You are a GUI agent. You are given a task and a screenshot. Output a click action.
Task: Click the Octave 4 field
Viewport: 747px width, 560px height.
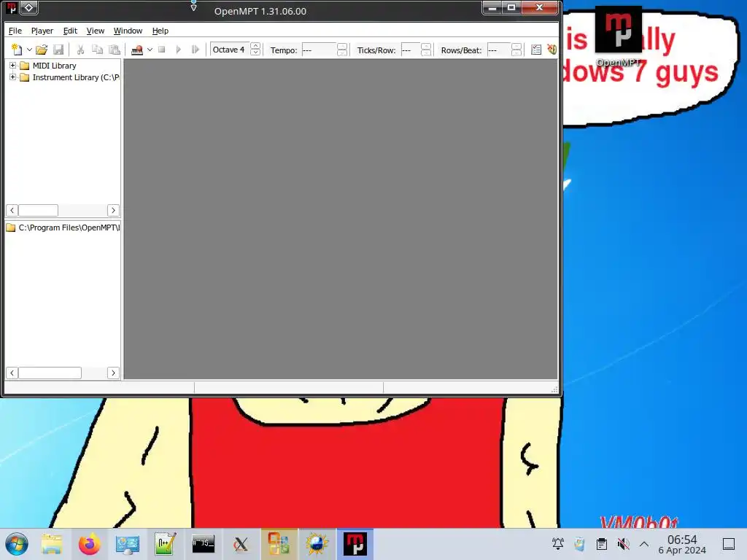[230, 50]
